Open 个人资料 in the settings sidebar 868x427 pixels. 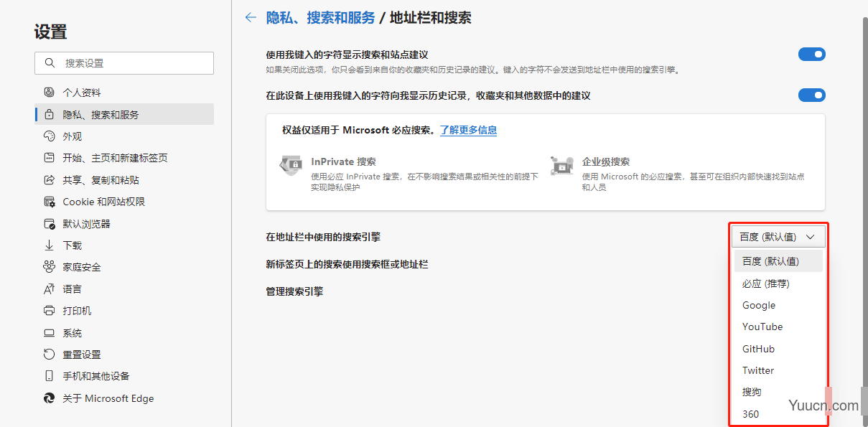pyautogui.click(x=124, y=93)
